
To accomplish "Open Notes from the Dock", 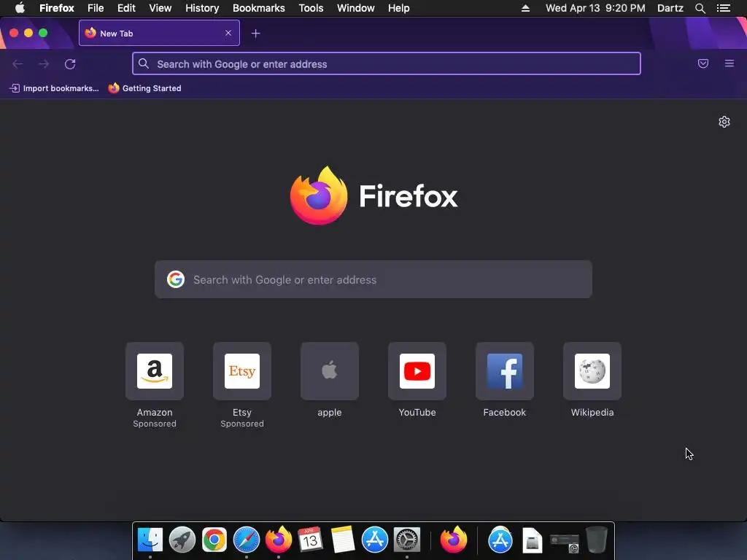I will [343, 540].
